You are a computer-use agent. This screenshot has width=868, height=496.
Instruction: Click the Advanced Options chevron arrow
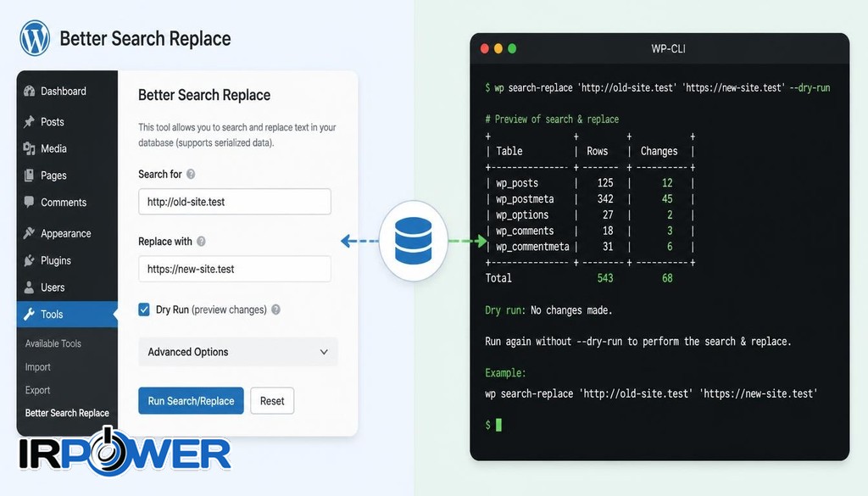tap(324, 352)
